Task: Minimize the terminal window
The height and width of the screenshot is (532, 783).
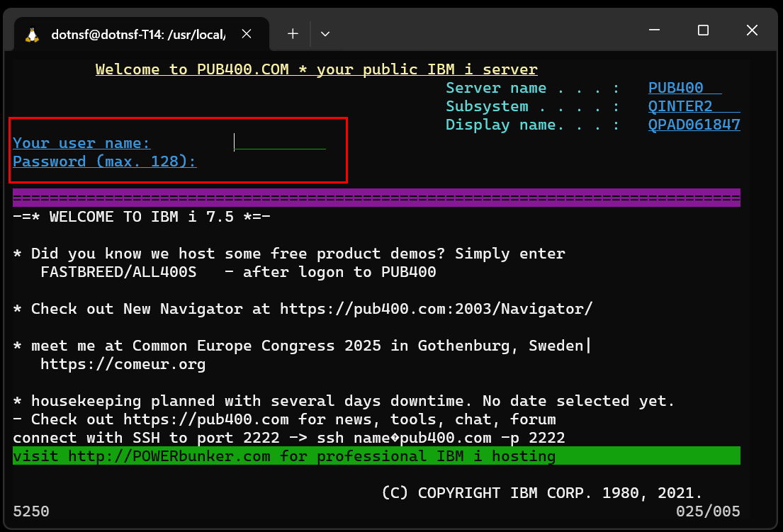Action: tap(655, 30)
